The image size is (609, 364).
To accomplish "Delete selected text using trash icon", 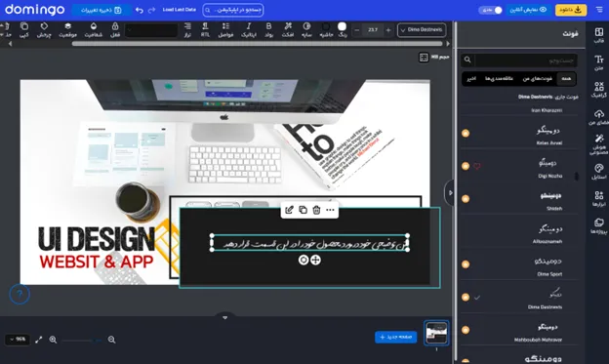I will pos(316,210).
